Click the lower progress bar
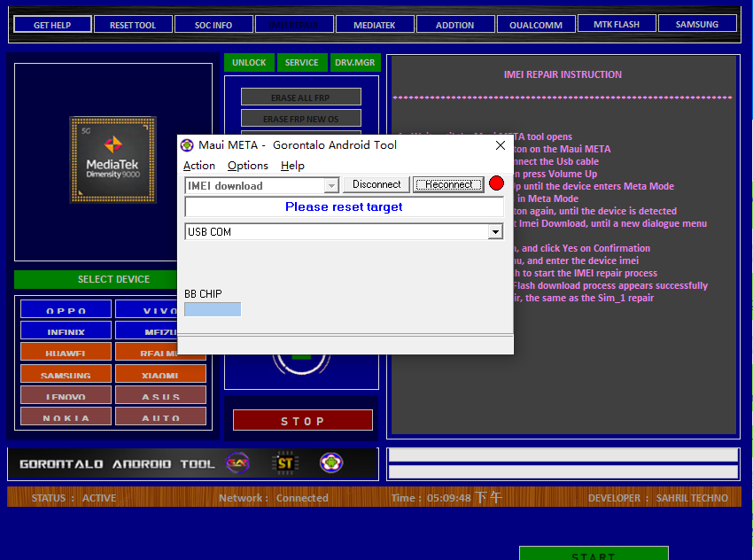The image size is (753, 560). point(563,471)
